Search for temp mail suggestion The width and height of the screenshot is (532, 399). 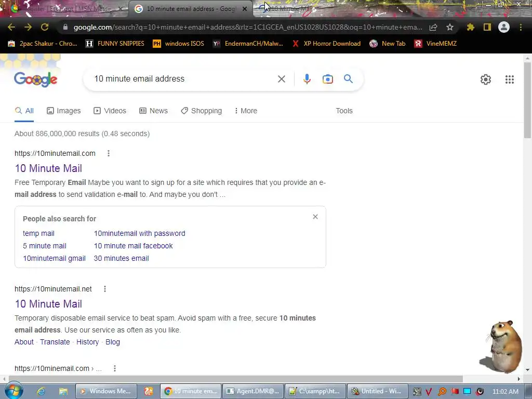[38, 233]
